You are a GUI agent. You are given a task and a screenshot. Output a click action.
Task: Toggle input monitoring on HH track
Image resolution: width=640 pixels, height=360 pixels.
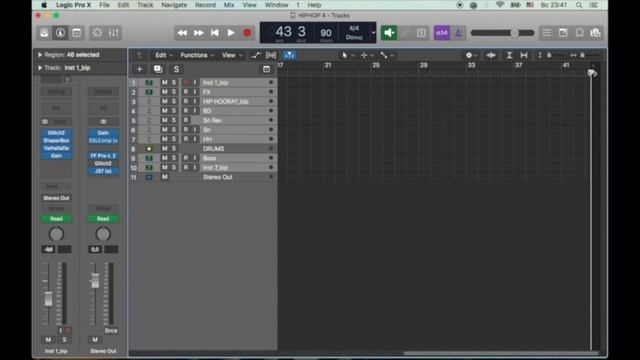(195, 139)
